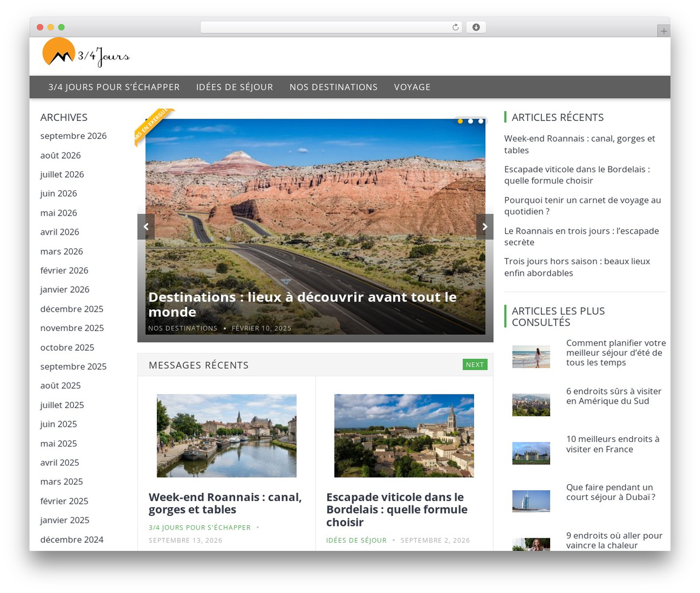Open the featured Destinations slide title
The height and width of the screenshot is (593, 700).
point(302,304)
